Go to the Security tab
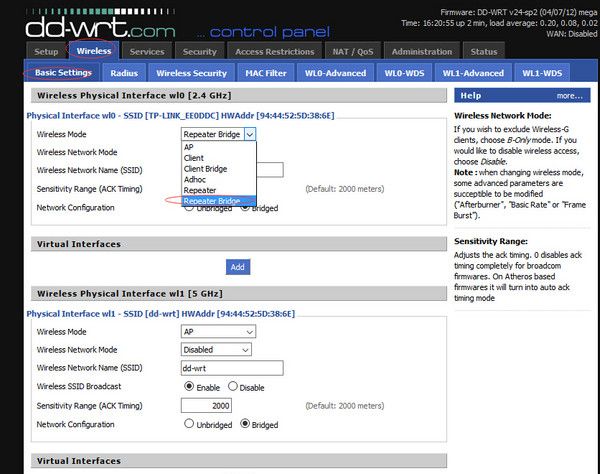600x474 pixels. coord(199,52)
